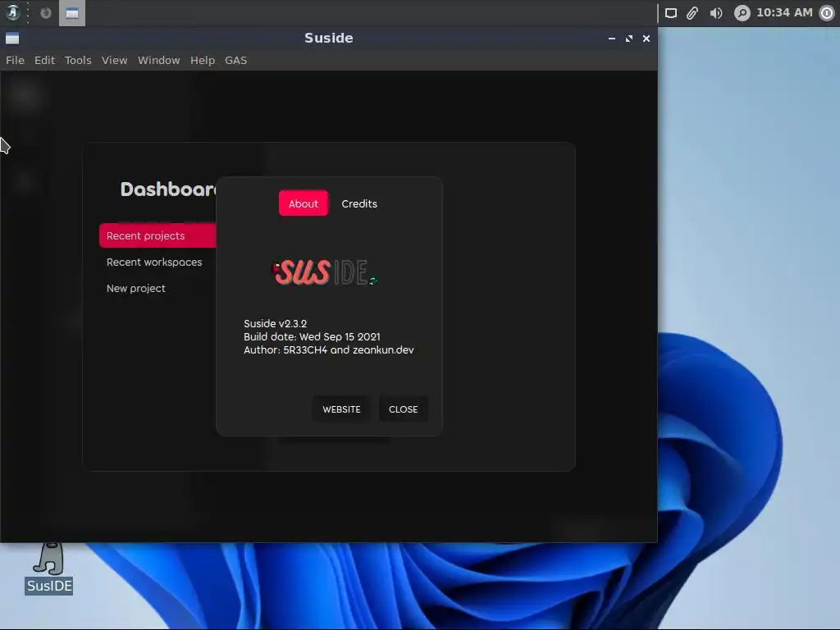
Task: Open the Help menu
Action: point(203,60)
